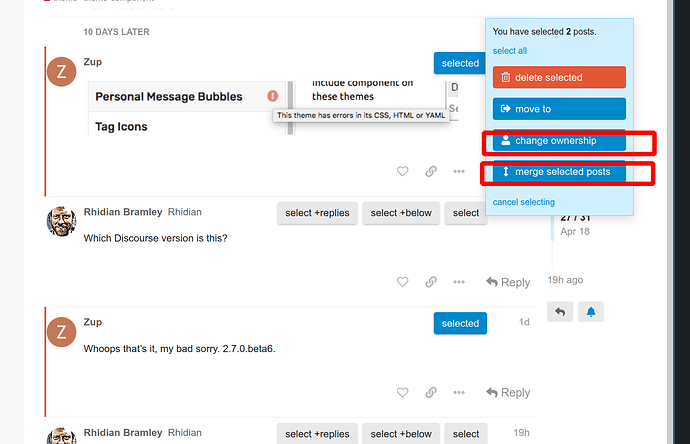Screen dimensions: 690x444
Task: Deselect Zup's 'Whoops that's it' post
Action: coord(460,323)
